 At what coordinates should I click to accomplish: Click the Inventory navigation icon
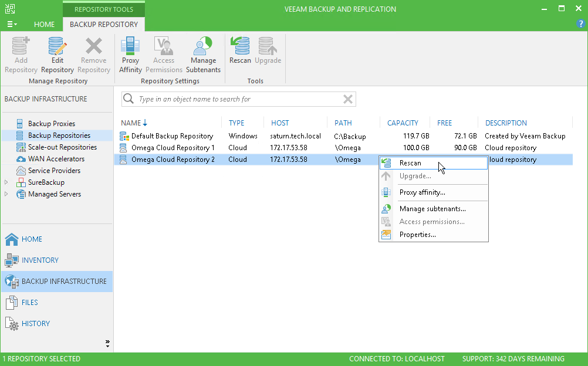(12, 260)
